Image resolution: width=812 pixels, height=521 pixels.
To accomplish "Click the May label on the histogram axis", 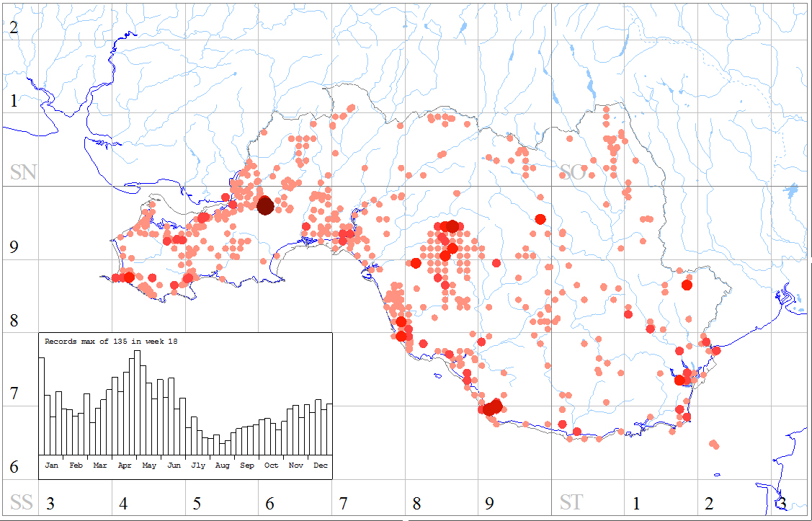I will 149,466.
